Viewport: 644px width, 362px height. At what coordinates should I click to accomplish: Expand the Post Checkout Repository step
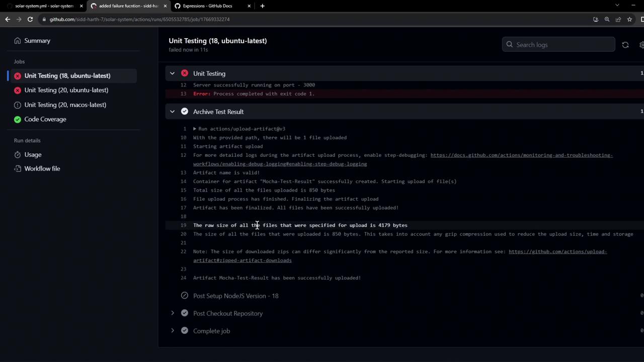172,313
